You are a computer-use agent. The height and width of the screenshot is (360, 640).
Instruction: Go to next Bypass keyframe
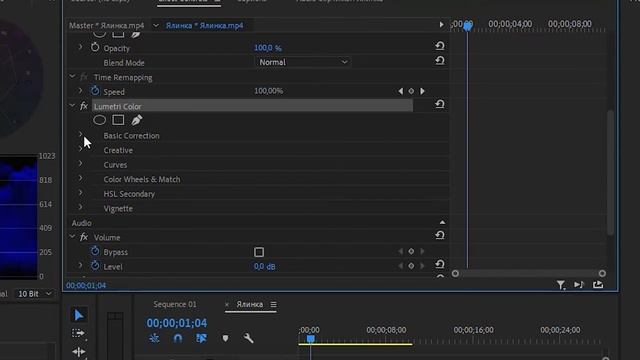[422, 251]
